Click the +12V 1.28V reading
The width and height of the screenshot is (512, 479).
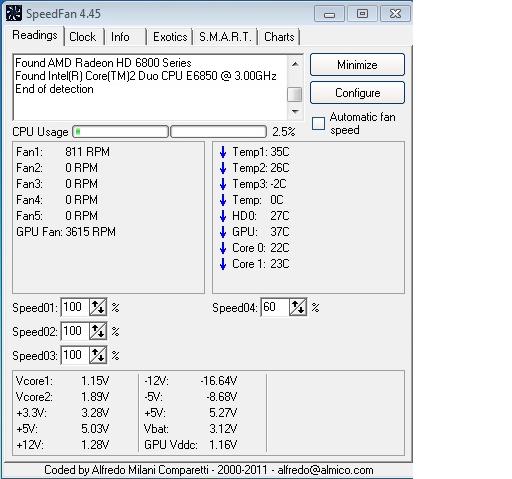tap(62, 445)
